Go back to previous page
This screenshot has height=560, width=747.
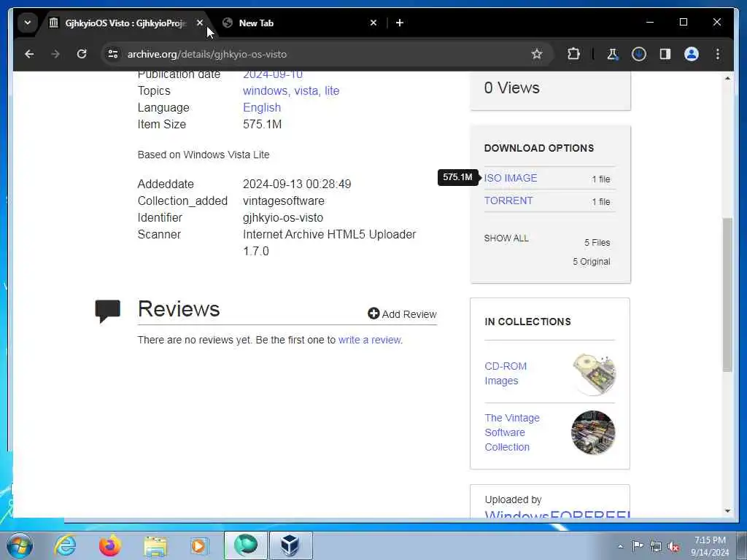29,54
